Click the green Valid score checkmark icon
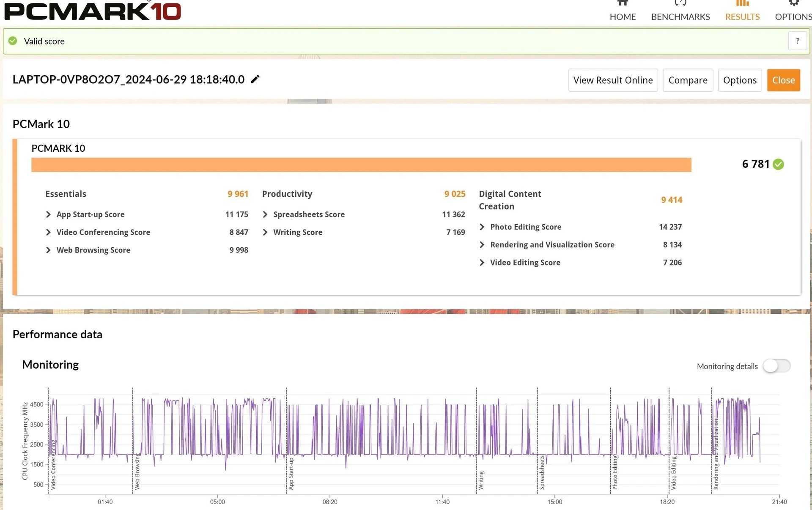 pyautogui.click(x=13, y=41)
